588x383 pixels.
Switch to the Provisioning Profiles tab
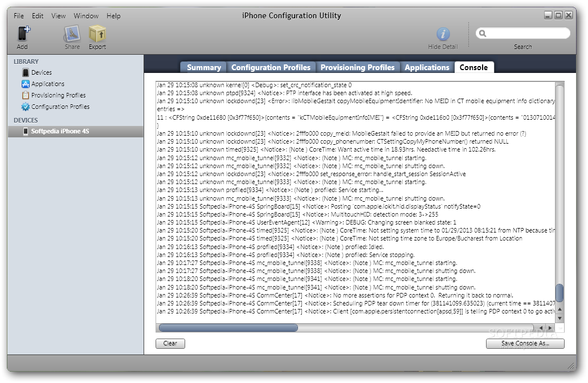pyautogui.click(x=357, y=67)
